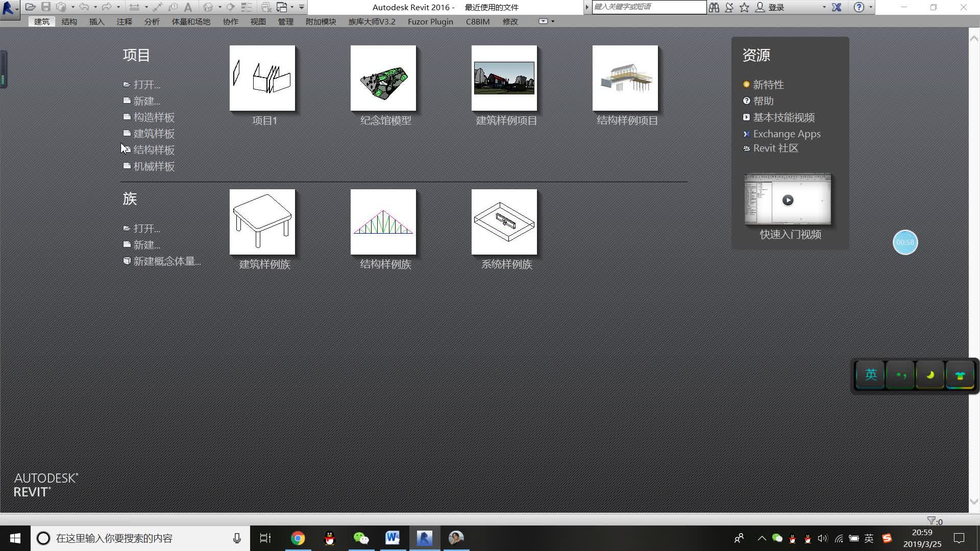This screenshot has width=980, height=551.
Task: Switch to the 结构 ribbon tab
Action: click(69, 21)
